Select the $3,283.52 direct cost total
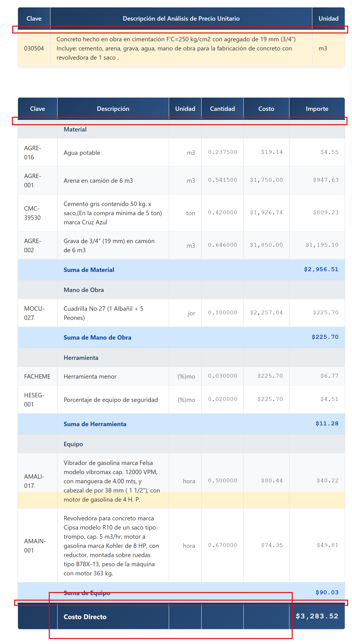 (x=317, y=616)
